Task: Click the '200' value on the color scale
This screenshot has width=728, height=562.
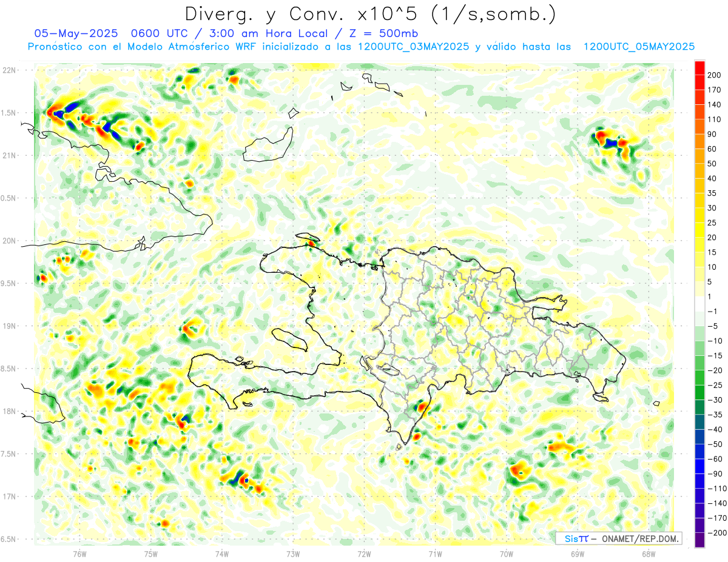Action: 714,75
